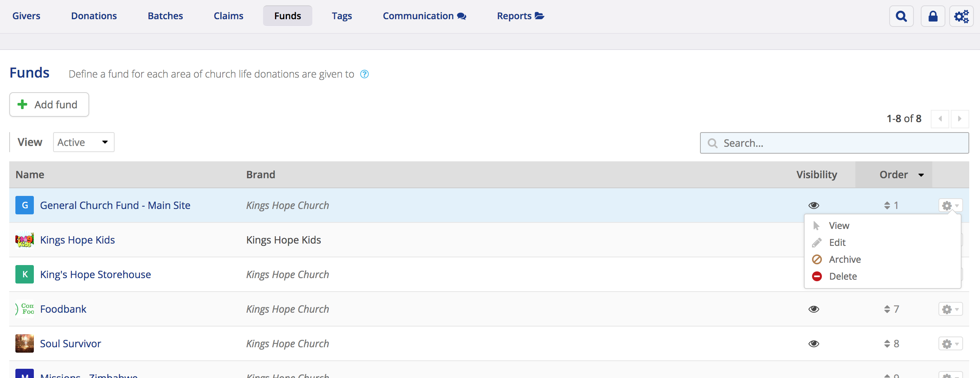The image size is (980, 378).
Task: Click reorder arrows for Foodbank
Action: [887, 309]
